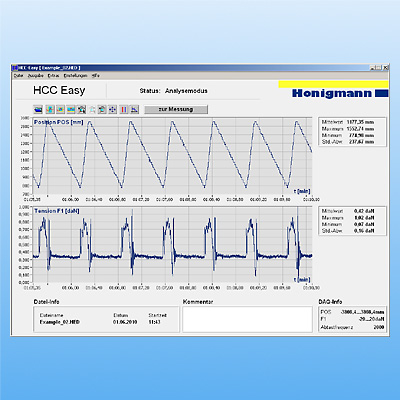Click the zur Messung button

click(x=176, y=109)
